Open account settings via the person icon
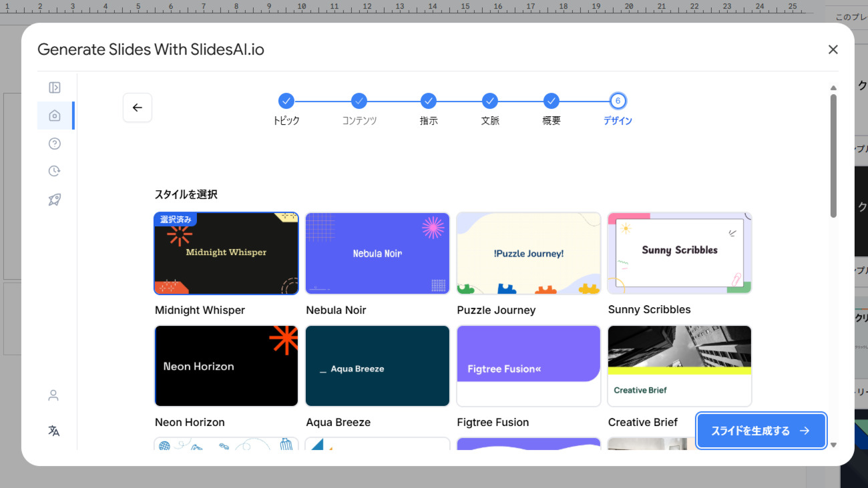Screen dimensions: 868x488 (53, 395)
